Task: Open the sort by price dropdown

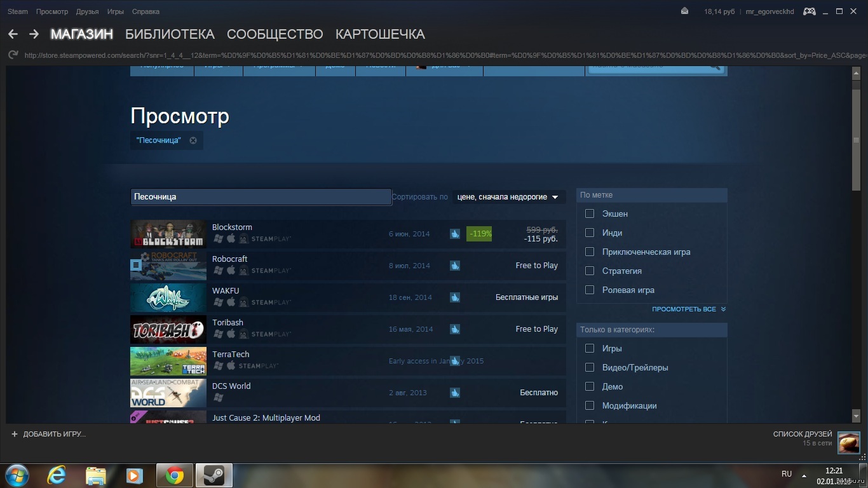Action: (508, 197)
